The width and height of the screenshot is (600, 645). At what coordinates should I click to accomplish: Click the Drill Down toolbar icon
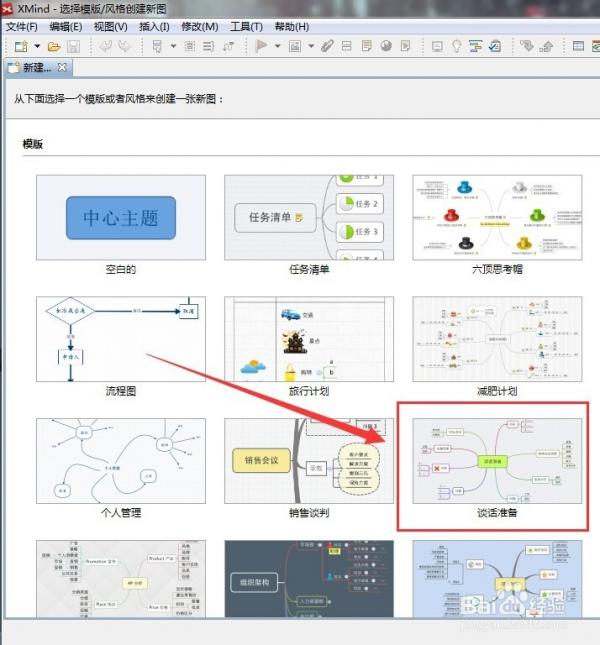[x=527, y=46]
